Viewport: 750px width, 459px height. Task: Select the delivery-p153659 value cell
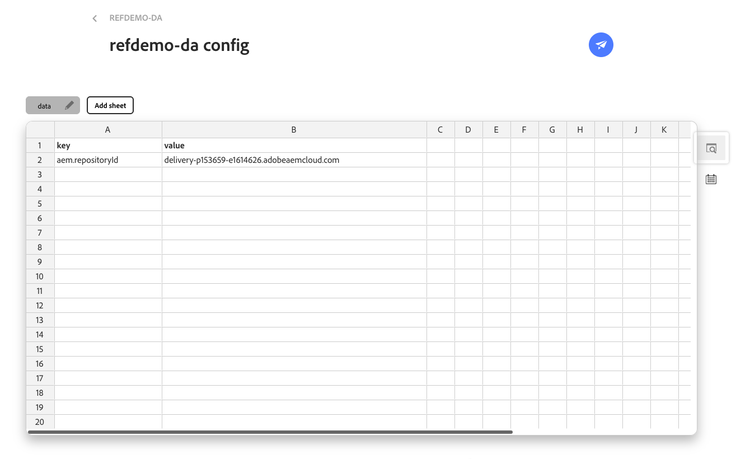(294, 160)
